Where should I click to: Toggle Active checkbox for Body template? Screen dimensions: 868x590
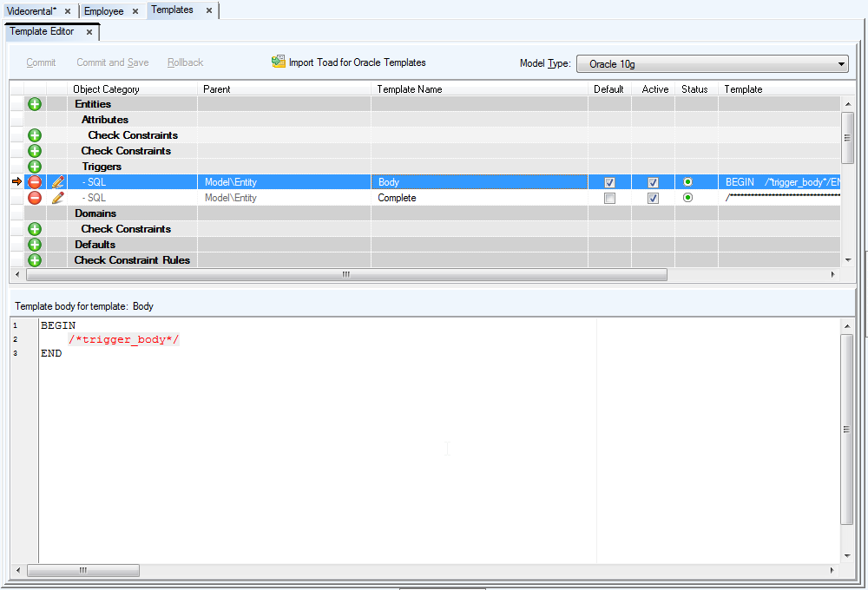point(654,182)
